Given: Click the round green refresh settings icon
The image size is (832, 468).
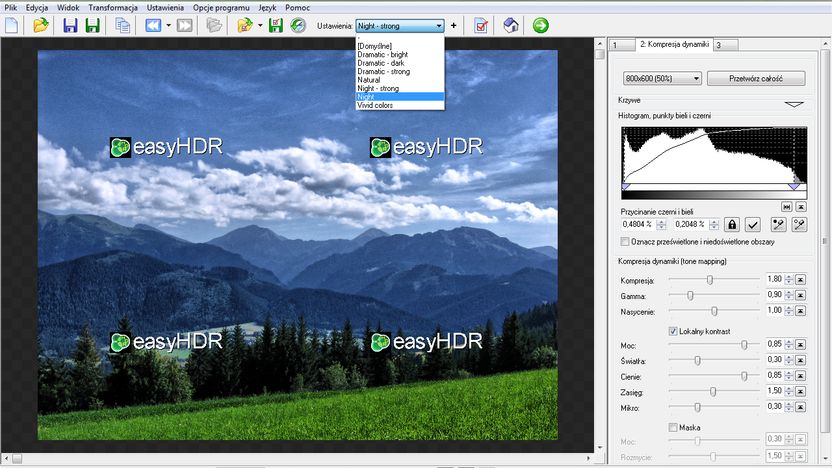Looking at the screenshot, I should point(298,25).
